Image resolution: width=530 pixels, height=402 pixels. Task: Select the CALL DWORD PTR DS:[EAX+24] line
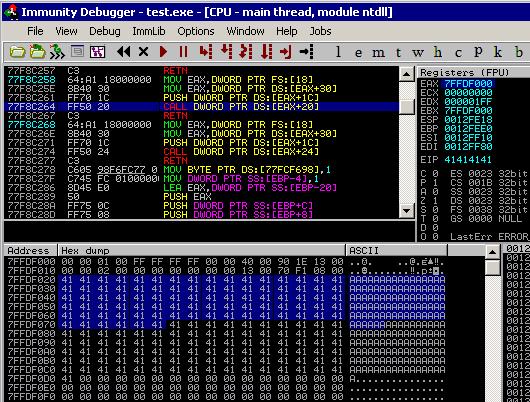(x=201, y=151)
